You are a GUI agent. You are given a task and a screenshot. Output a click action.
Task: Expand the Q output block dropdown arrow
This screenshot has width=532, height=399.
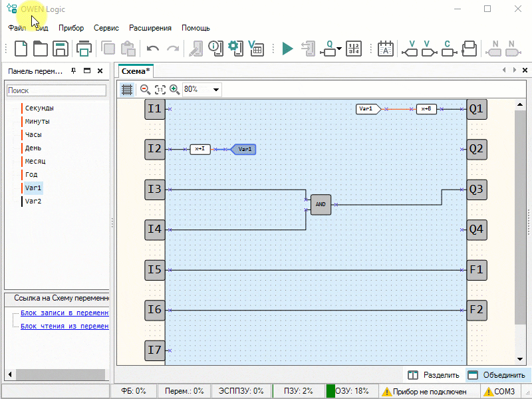(x=339, y=49)
